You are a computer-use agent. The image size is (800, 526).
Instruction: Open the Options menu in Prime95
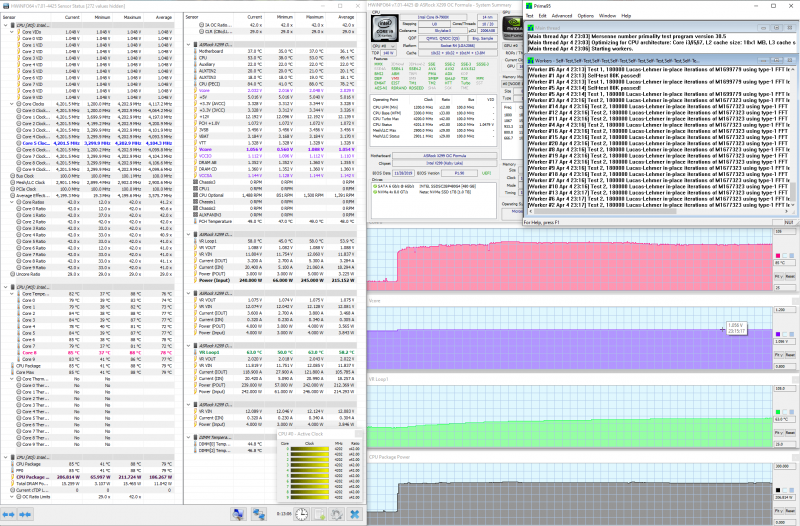(x=585, y=16)
